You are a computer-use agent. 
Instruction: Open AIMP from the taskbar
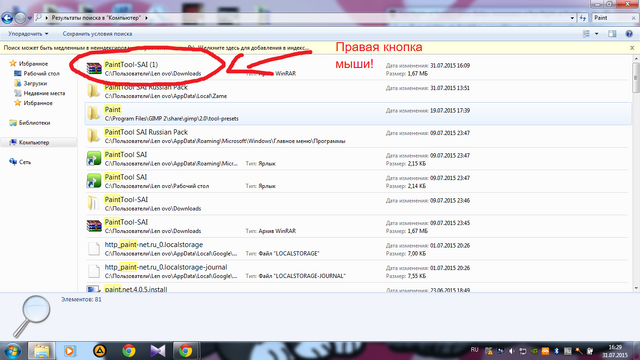click(x=100, y=351)
